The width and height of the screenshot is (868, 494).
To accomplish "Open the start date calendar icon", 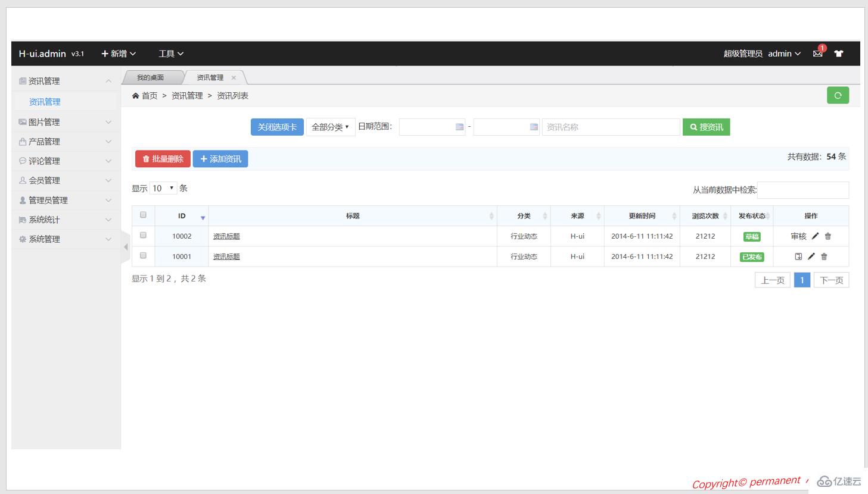I will tap(459, 127).
